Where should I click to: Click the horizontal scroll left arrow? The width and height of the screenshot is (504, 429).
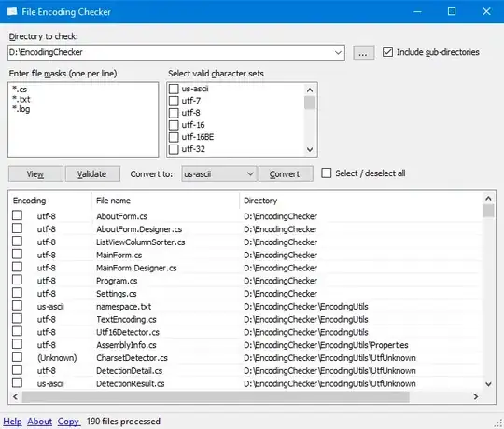15,397
